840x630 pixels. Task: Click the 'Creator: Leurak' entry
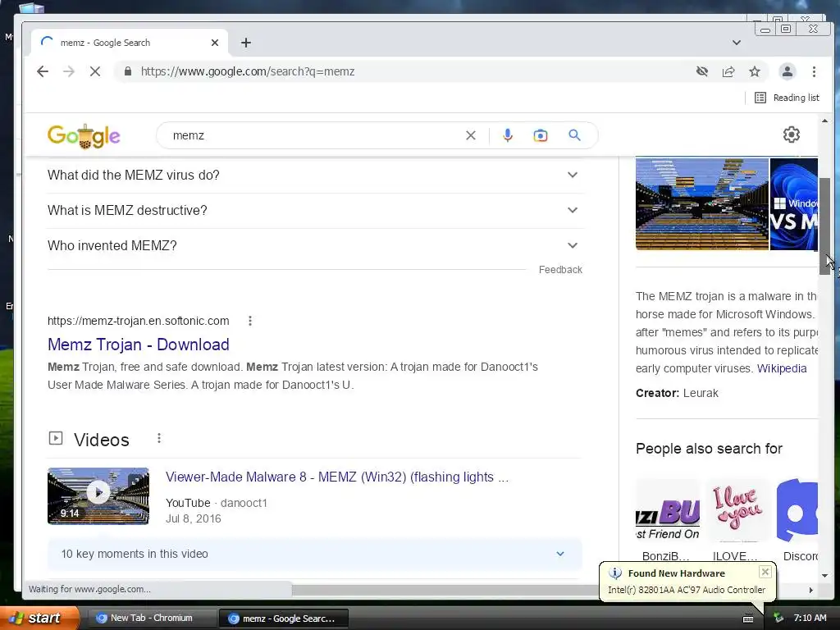(x=677, y=393)
